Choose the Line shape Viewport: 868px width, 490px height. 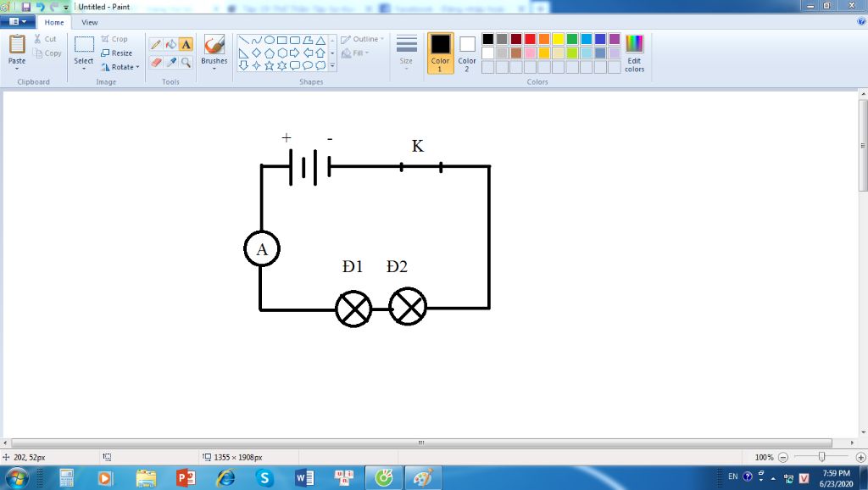click(x=243, y=41)
